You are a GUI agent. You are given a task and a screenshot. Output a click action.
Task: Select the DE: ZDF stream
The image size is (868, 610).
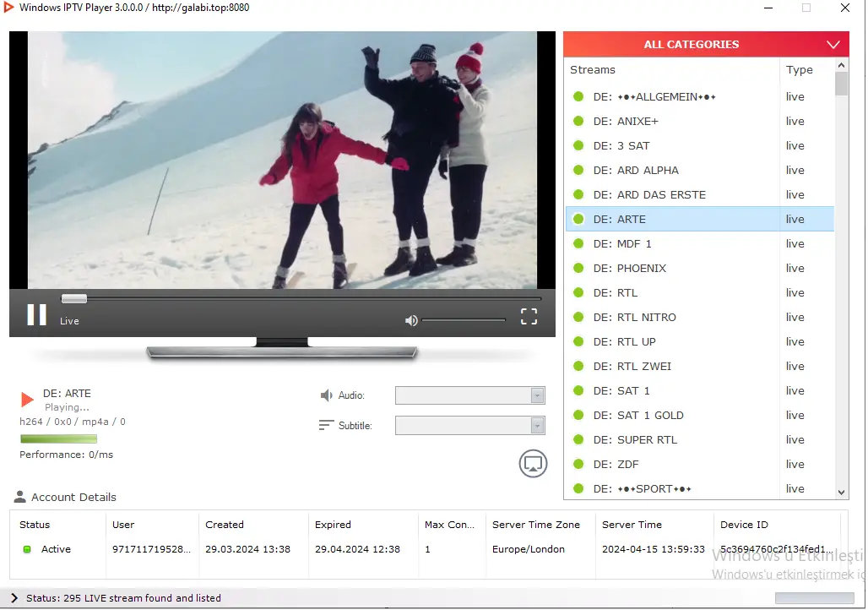(700, 465)
